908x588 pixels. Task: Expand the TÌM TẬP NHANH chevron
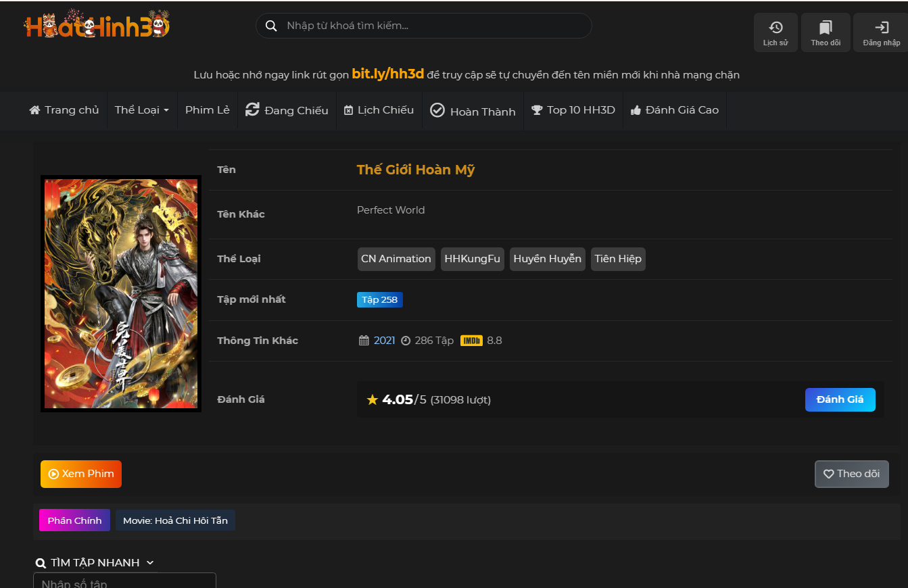point(150,562)
